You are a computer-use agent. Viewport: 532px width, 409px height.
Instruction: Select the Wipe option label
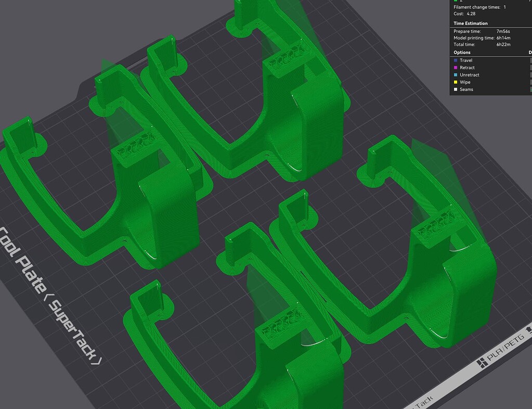(465, 82)
